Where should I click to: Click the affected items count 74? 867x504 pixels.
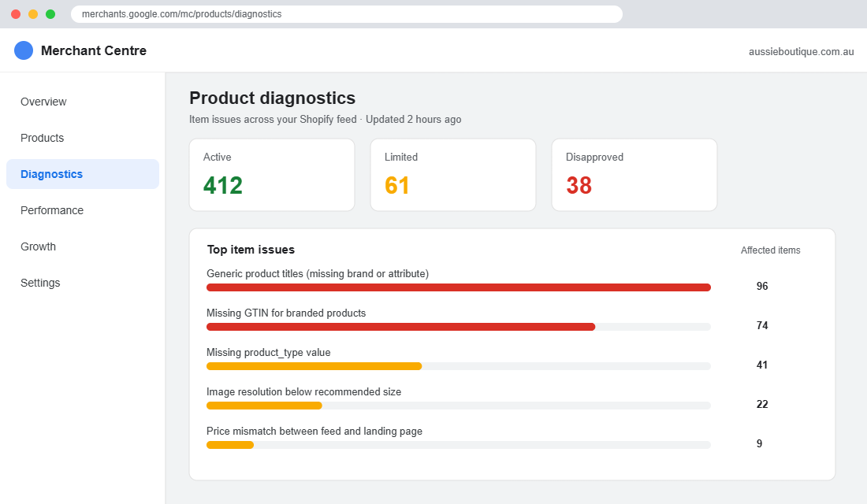(762, 325)
